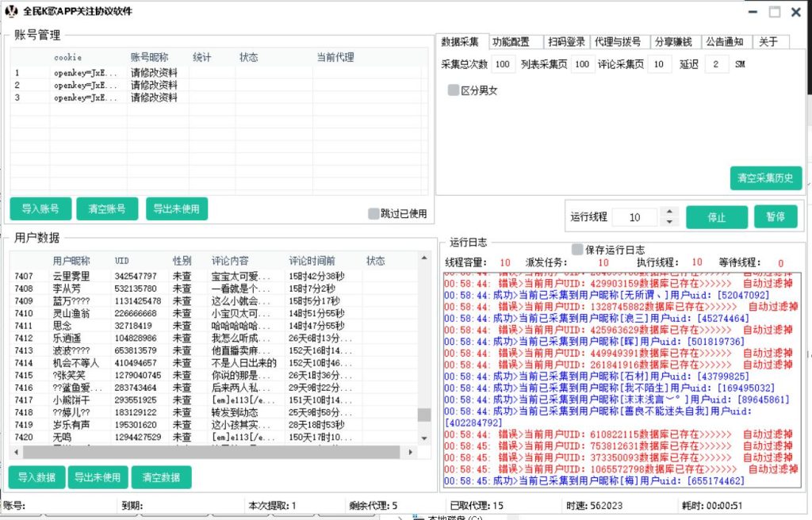Open the 分享赚钱 tab

(676, 41)
